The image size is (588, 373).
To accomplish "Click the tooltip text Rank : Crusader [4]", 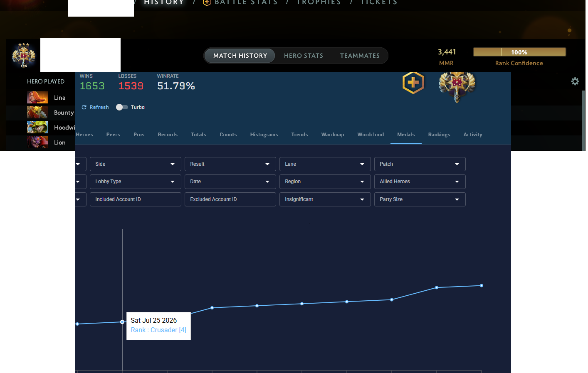I will pyautogui.click(x=158, y=330).
